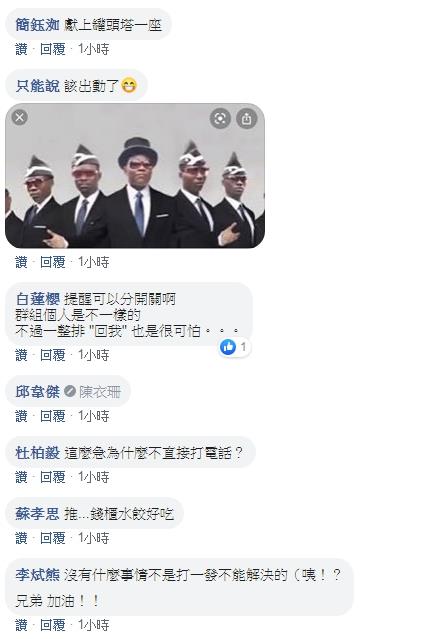Viewport: 427px width, 639px height.
Task: Like 蘇孝思's comment
Action: 21,538
